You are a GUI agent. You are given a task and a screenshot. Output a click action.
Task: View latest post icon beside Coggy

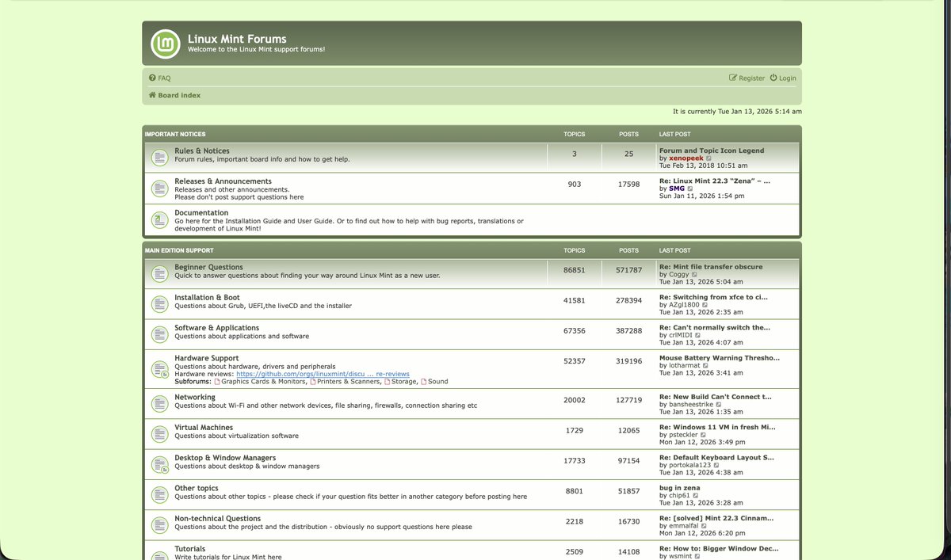694,275
